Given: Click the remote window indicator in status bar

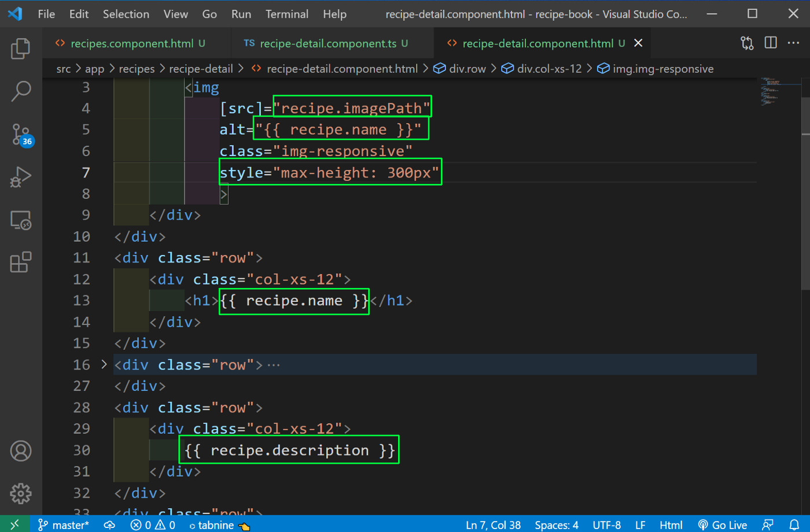Looking at the screenshot, I should point(15,524).
